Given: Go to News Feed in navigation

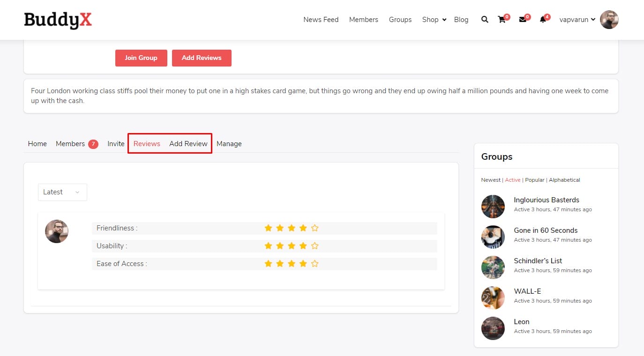Looking at the screenshot, I should (x=321, y=20).
